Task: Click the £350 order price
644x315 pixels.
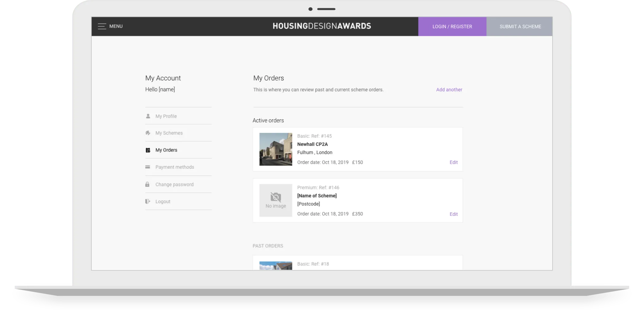Action: pos(357,214)
